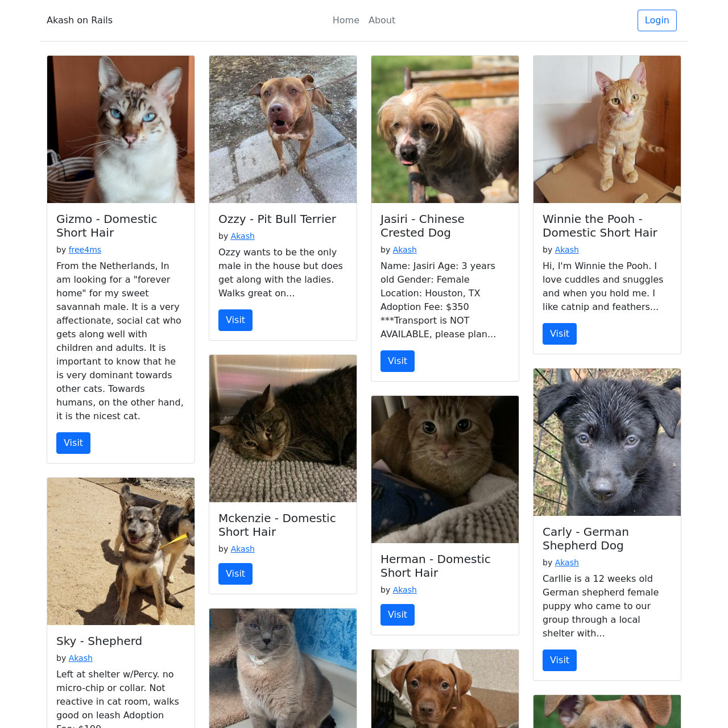Visit Herman's listing page

point(398,615)
